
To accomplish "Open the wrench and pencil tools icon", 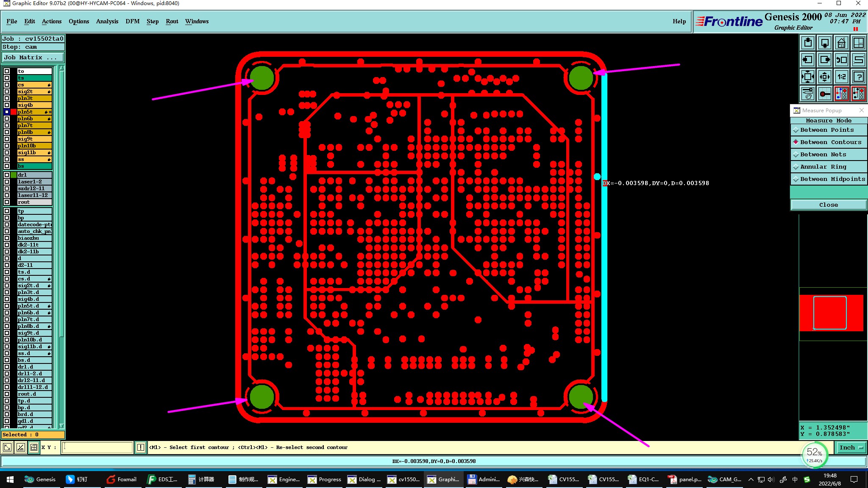I will pyautogui.click(x=808, y=94).
